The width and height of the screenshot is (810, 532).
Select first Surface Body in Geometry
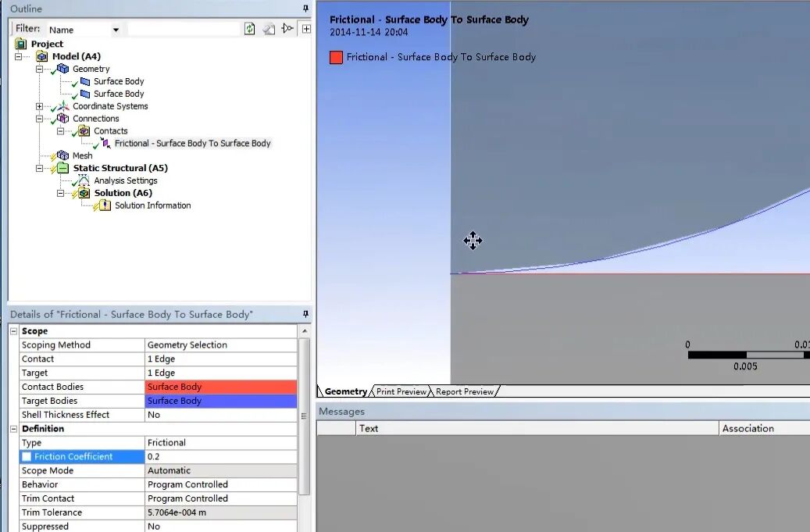point(119,81)
